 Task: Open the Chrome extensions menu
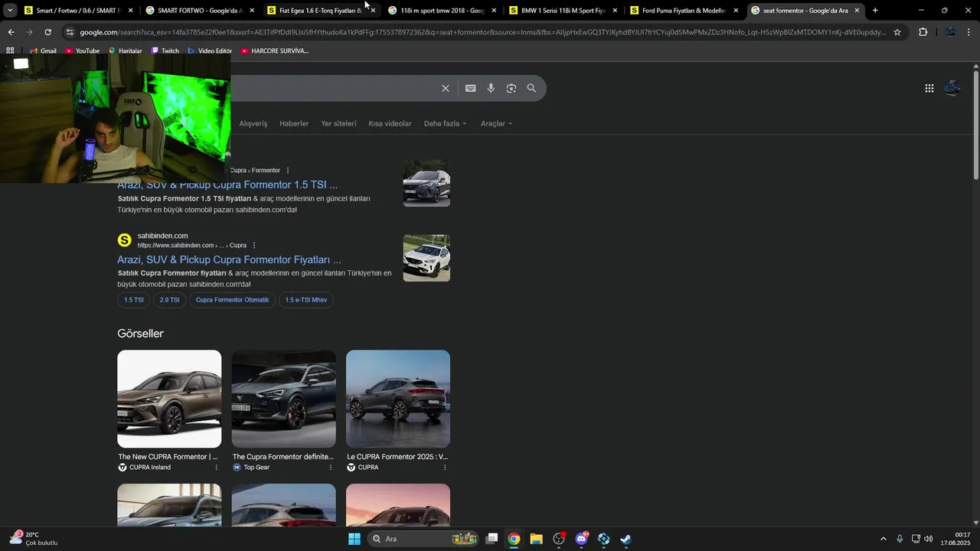tap(923, 32)
